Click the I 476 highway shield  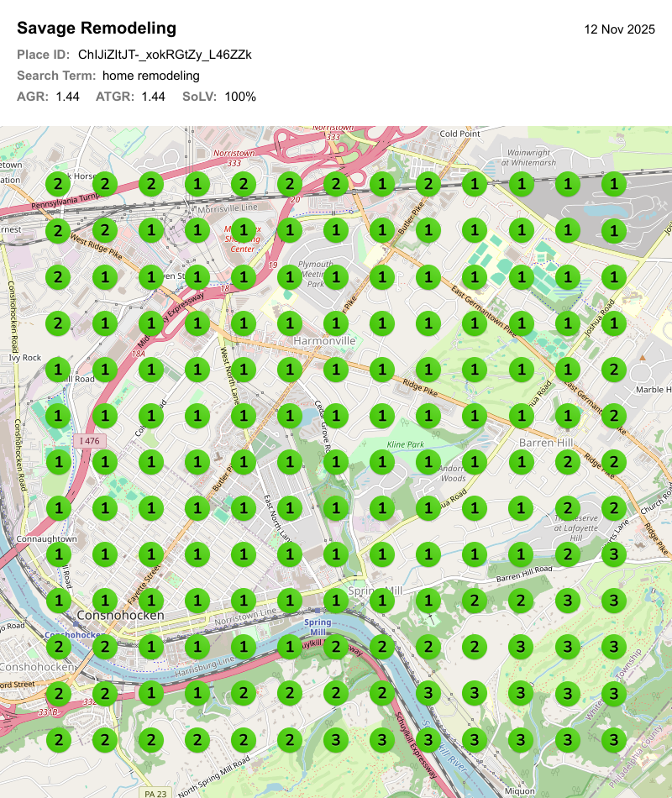90,441
